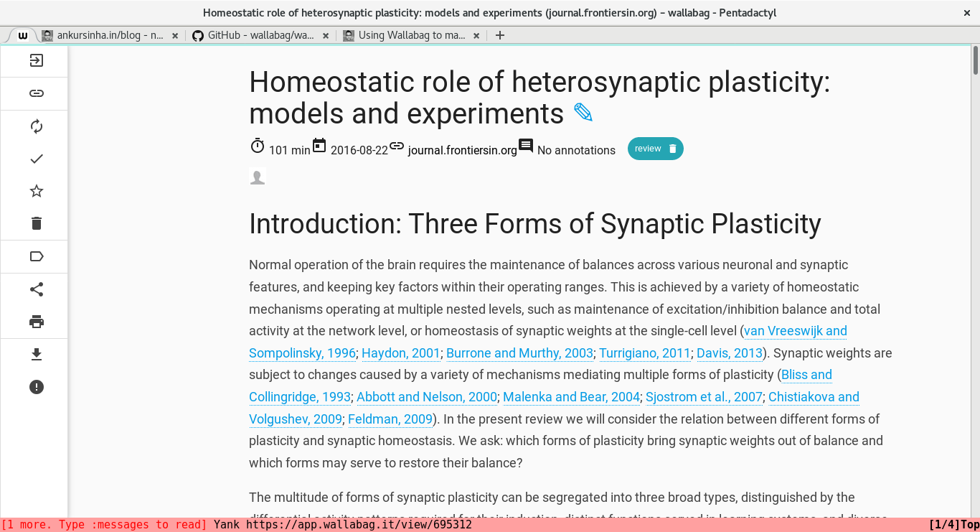Delete article using sidebar trash icon
Screen dimensions: 980x532
click(x=37, y=223)
